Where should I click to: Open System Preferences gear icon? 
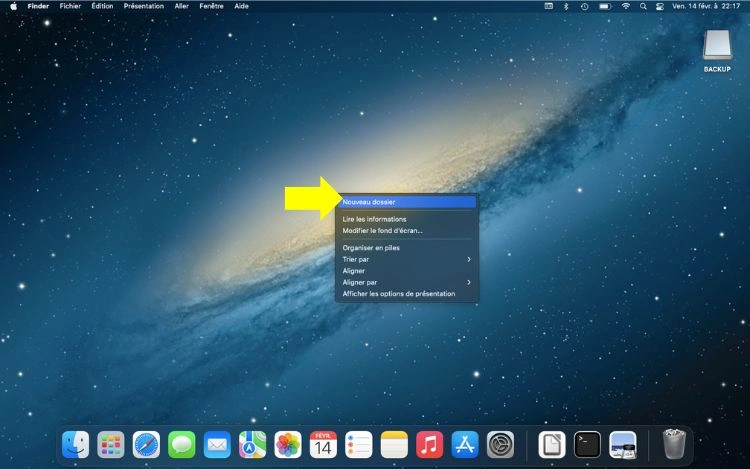coord(500,444)
